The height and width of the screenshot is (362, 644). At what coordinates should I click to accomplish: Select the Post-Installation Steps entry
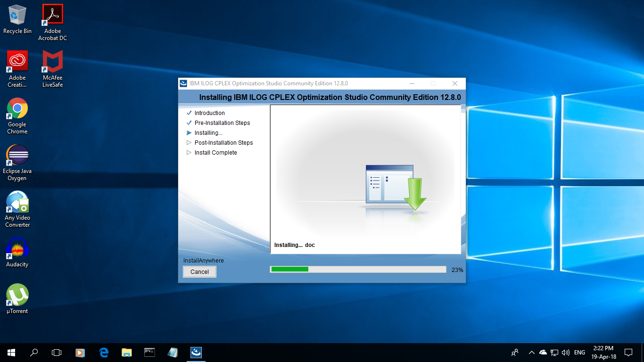pos(223,143)
